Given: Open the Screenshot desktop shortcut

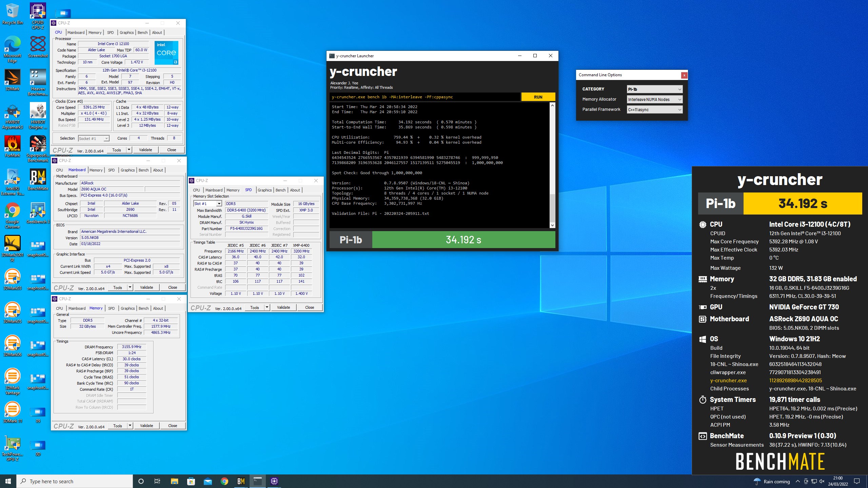Looking at the screenshot, I should click(38, 47).
